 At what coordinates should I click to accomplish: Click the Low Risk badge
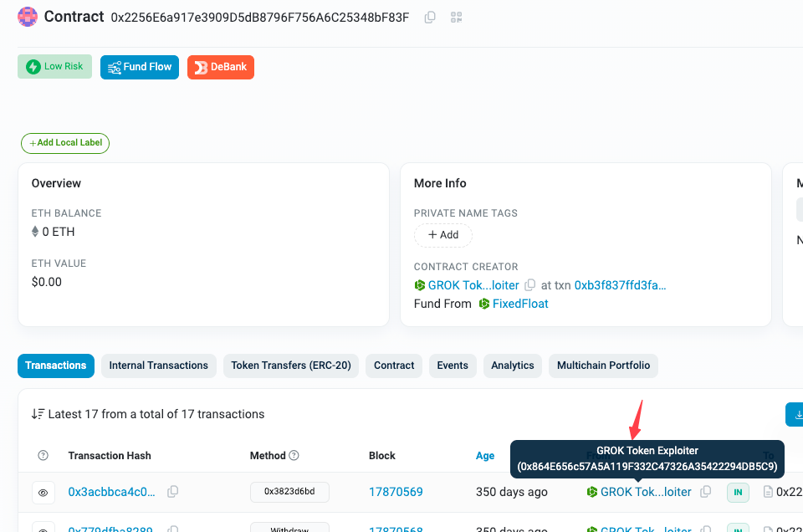pyautogui.click(x=55, y=67)
